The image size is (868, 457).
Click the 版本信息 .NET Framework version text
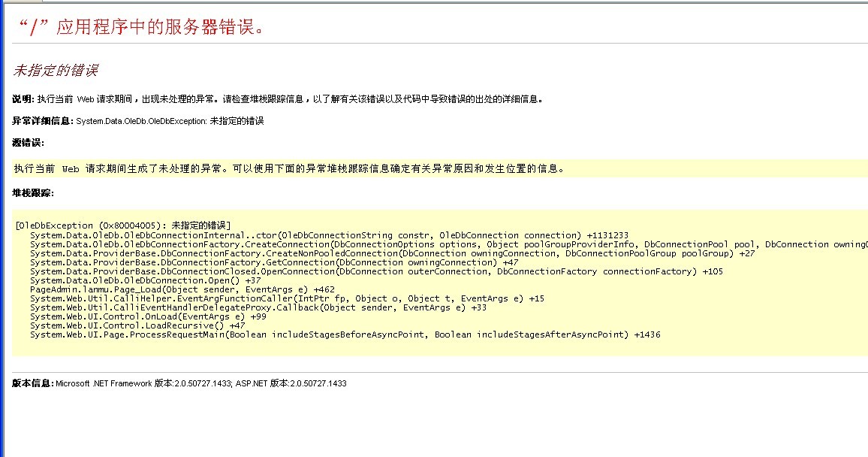[179, 383]
